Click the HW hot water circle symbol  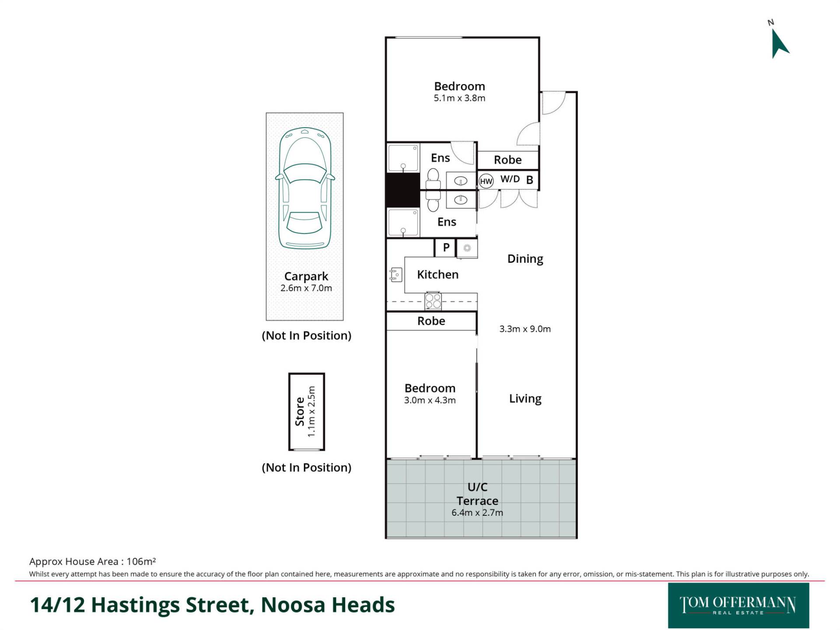click(486, 181)
